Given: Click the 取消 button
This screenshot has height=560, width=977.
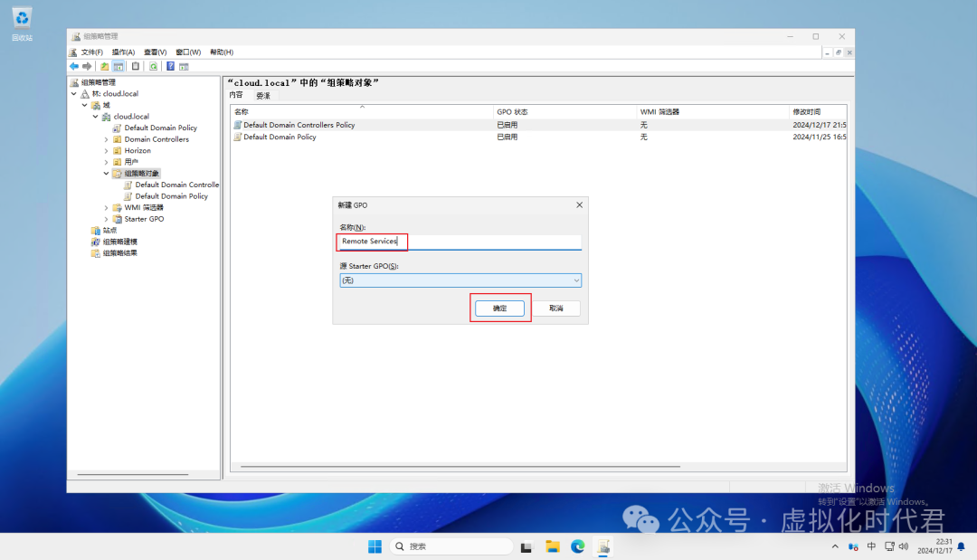Looking at the screenshot, I should click(x=555, y=308).
